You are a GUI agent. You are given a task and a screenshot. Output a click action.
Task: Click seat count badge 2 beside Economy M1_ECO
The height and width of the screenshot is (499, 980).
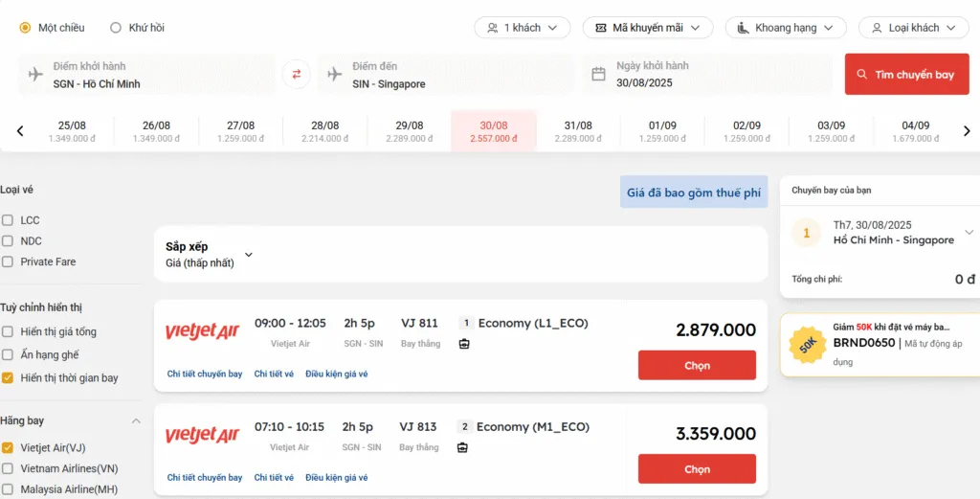(464, 427)
